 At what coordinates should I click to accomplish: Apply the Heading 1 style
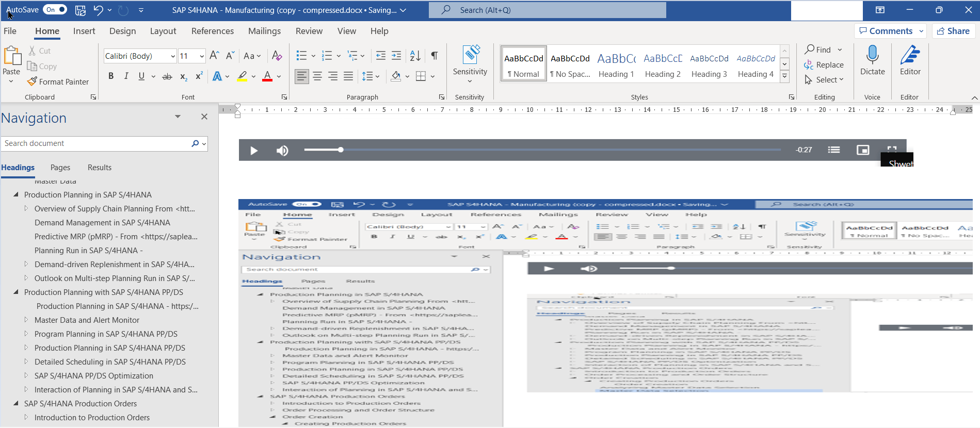pyautogui.click(x=616, y=64)
